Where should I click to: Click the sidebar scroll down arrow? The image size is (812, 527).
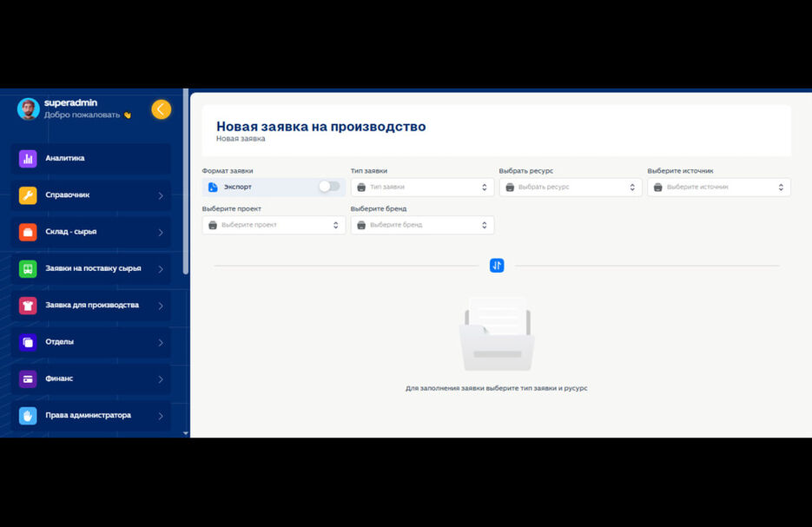[186, 433]
